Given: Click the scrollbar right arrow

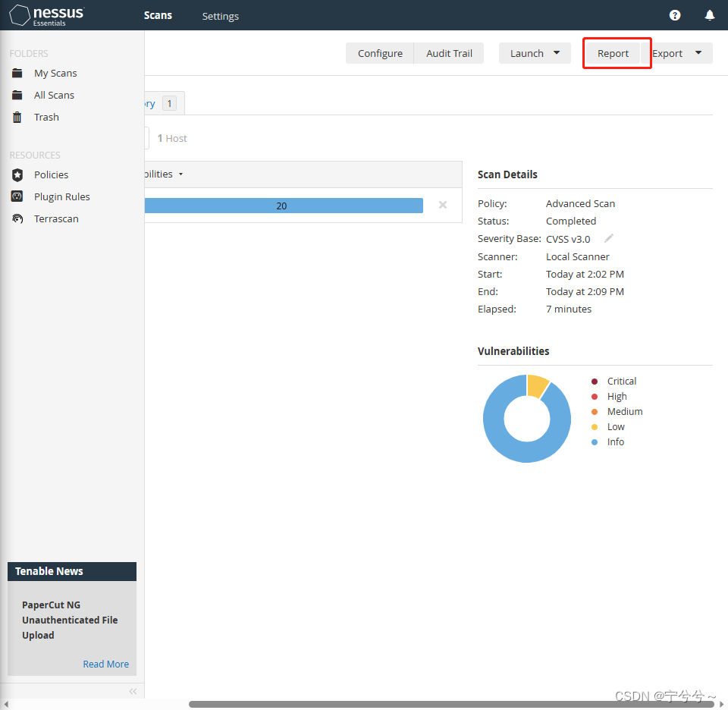Looking at the screenshot, I should tap(721, 705).
